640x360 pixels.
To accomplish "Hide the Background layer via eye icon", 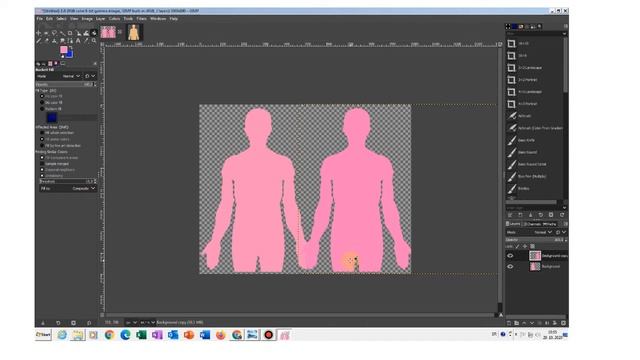I will 510,267.
